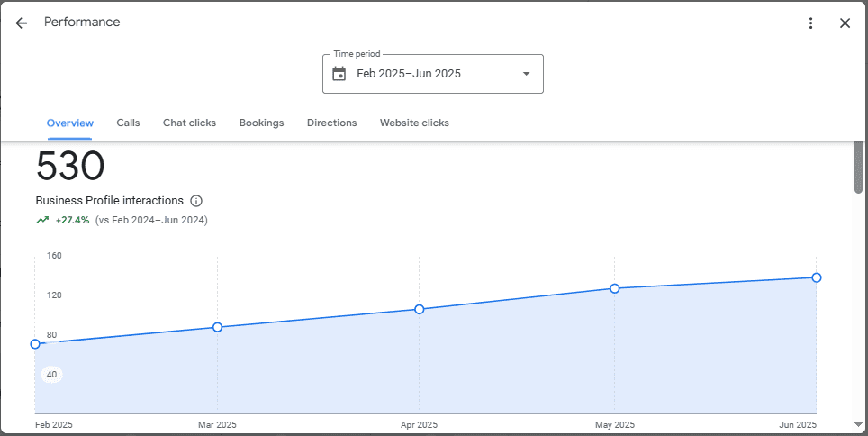The height and width of the screenshot is (436, 868).
Task: Open the Calls tab
Action: pyautogui.click(x=128, y=123)
